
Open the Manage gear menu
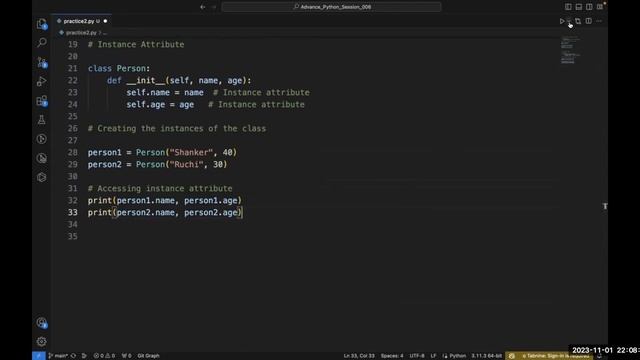tap(42, 341)
